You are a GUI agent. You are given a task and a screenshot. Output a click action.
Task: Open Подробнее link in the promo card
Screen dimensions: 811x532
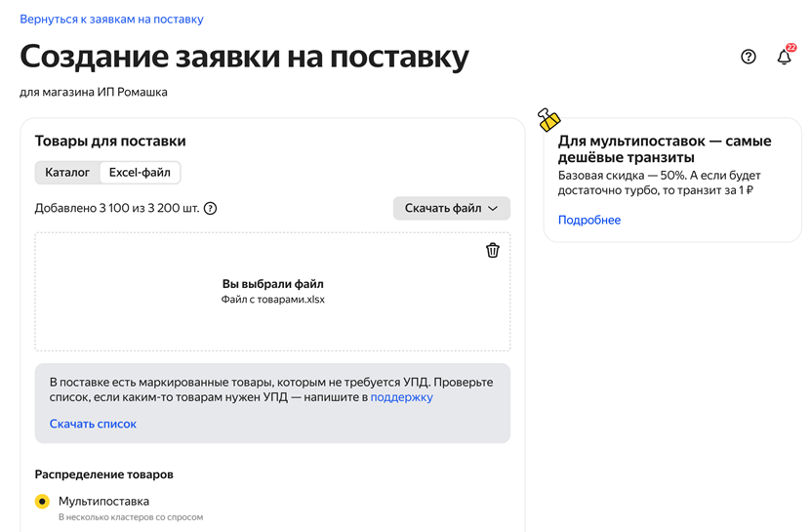(589, 220)
